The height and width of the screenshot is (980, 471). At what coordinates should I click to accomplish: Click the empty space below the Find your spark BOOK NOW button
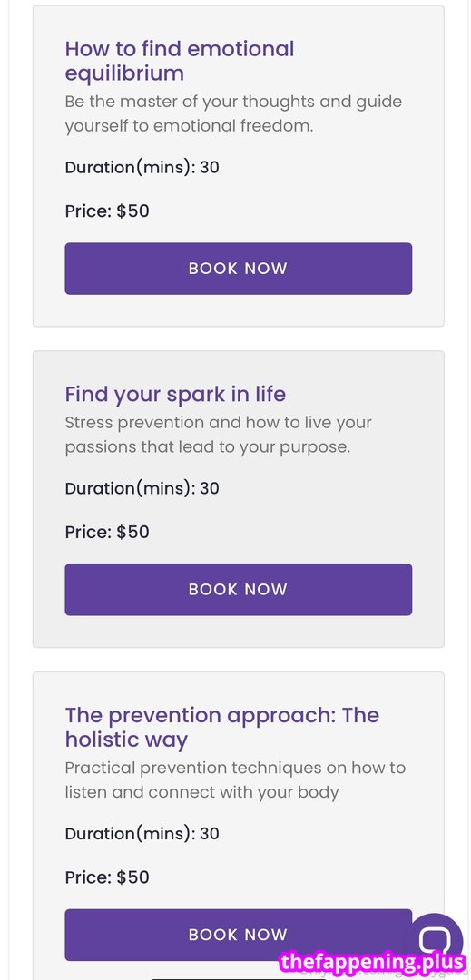click(238, 632)
